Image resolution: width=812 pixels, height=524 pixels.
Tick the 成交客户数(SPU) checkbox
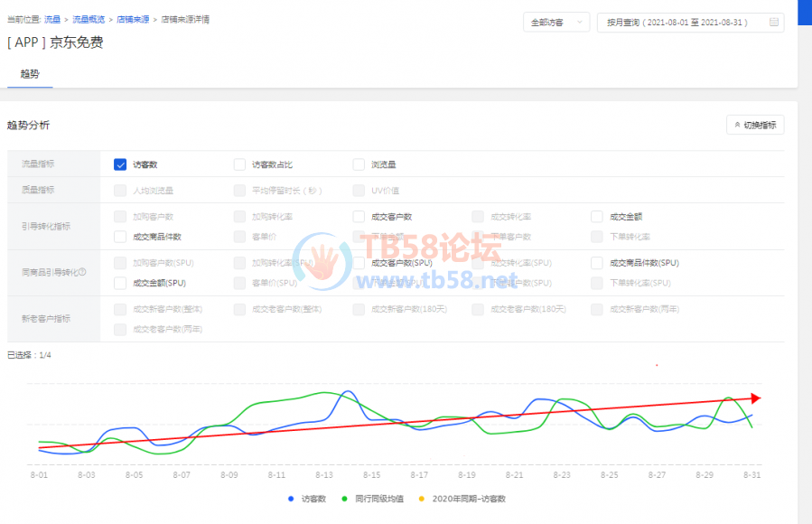pos(359,263)
